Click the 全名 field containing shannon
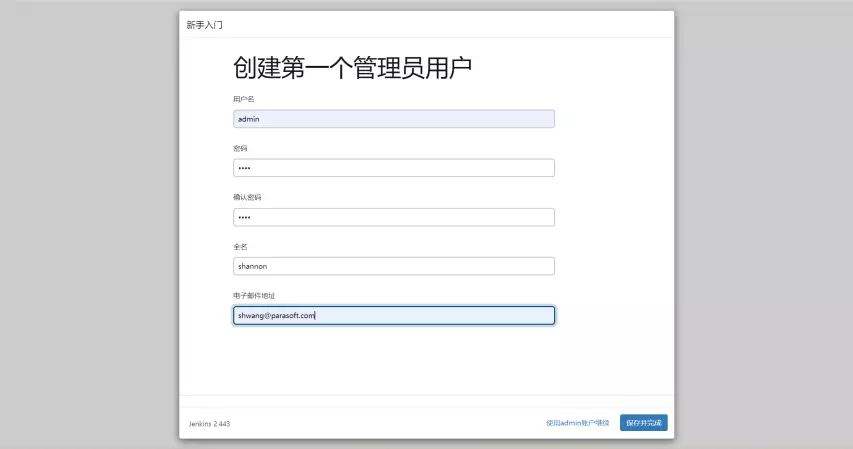853x449 pixels. [393, 266]
